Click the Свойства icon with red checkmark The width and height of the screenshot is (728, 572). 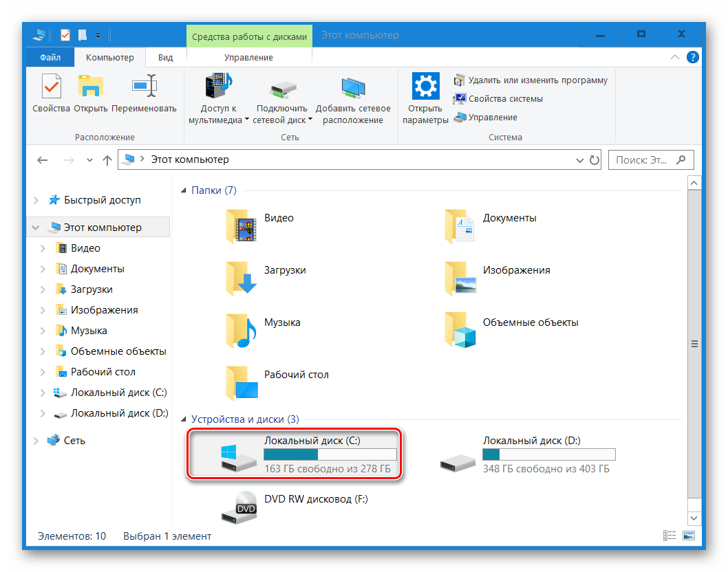pyautogui.click(x=50, y=86)
